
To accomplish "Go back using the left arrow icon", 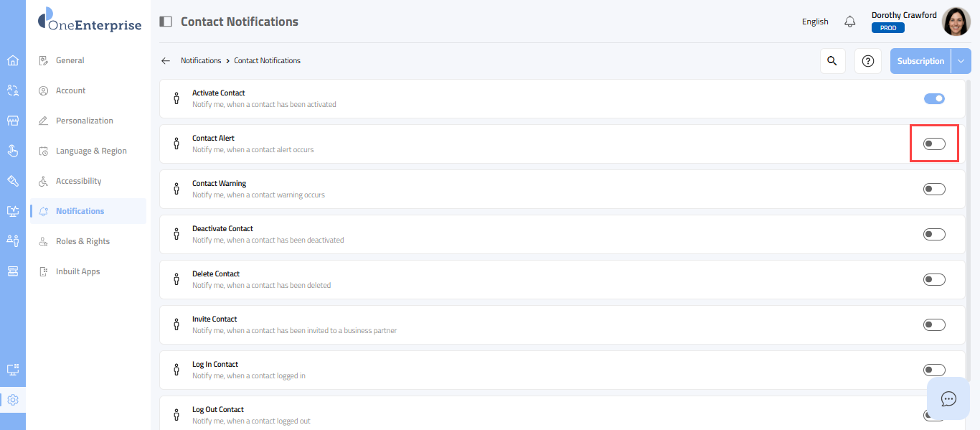I will [166, 61].
